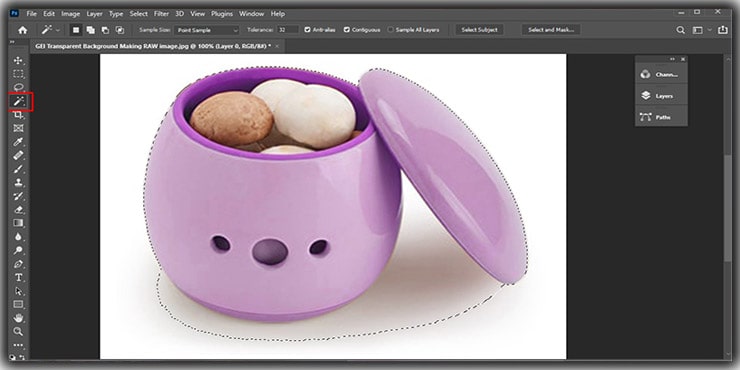The width and height of the screenshot is (740, 370).
Task: Click the Tolerance value field
Action: pos(287,30)
